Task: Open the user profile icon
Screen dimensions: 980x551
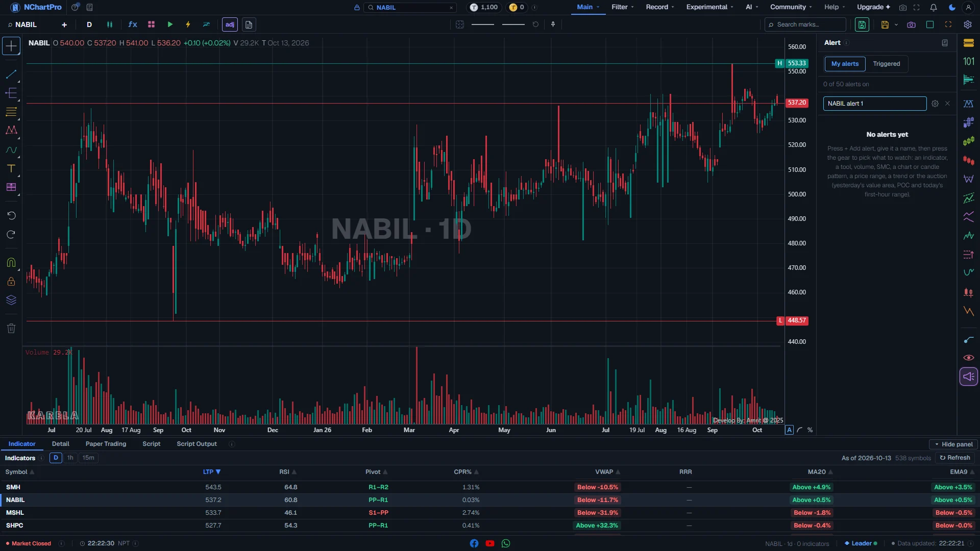Action: 968,8
